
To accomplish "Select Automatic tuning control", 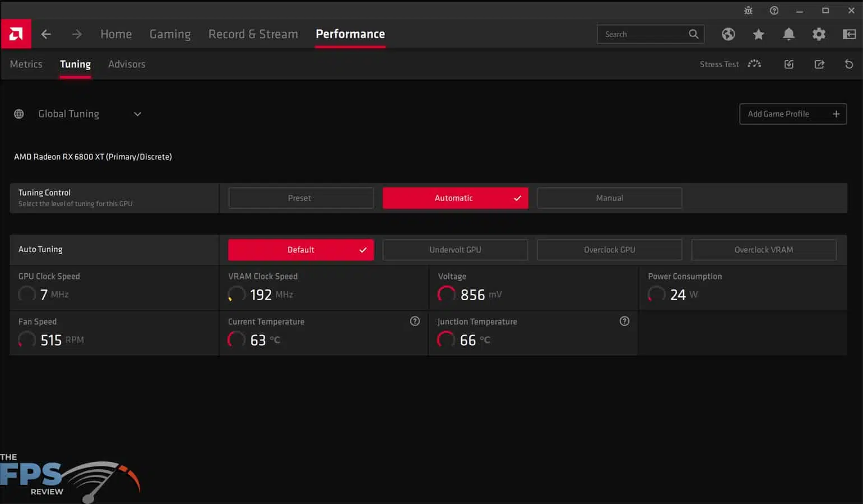I will tap(455, 198).
